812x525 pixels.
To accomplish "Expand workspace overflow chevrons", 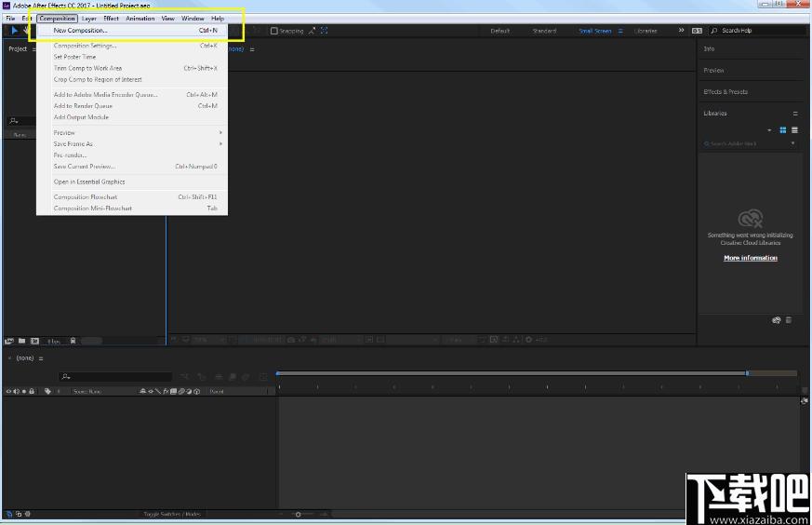I will 681,31.
